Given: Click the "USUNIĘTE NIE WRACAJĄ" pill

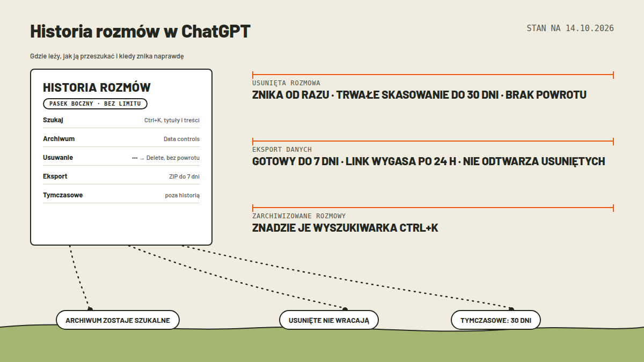Looking at the screenshot, I should (x=329, y=321).
